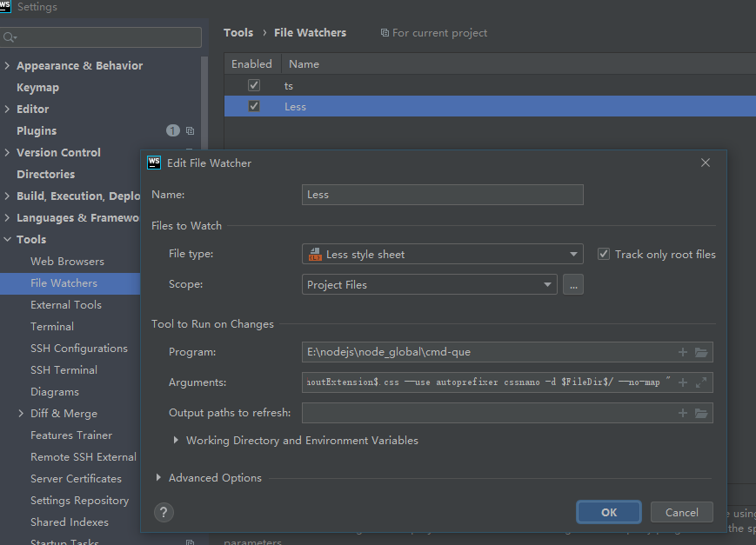
Task: Click the Enabled column header
Action: pyautogui.click(x=251, y=64)
